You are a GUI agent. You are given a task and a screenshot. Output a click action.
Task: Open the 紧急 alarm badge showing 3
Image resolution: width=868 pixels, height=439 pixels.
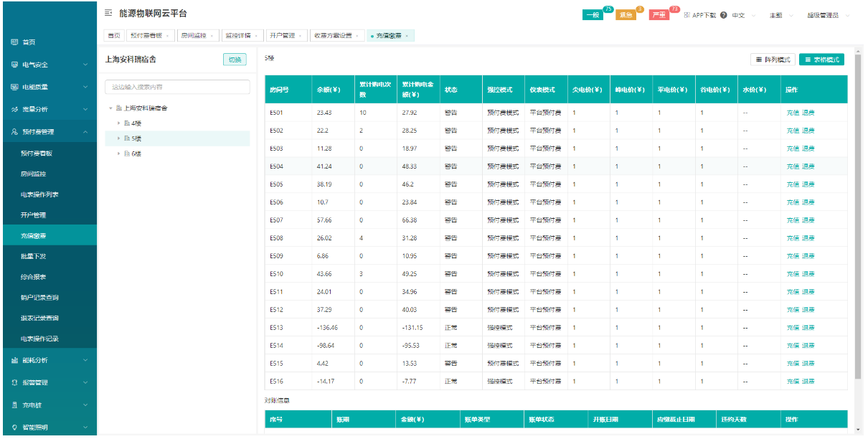(625, 16)
